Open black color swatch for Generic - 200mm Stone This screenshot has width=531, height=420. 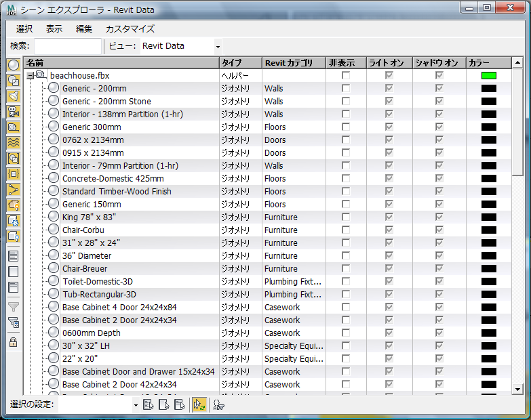point(489,101)
